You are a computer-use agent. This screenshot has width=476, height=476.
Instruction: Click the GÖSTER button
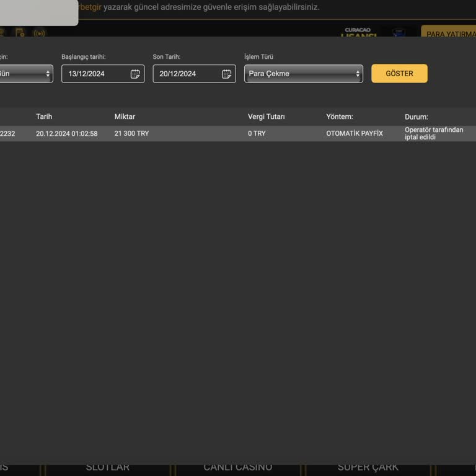[399, 74]
